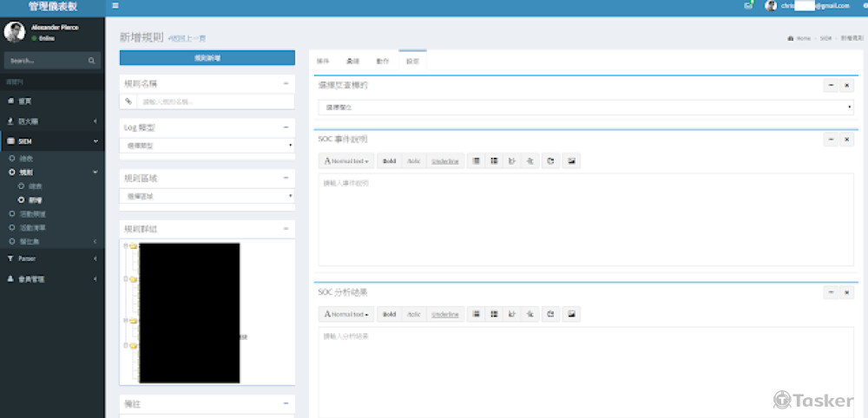Click the 規則名稱 text input field

pos(215,101)
